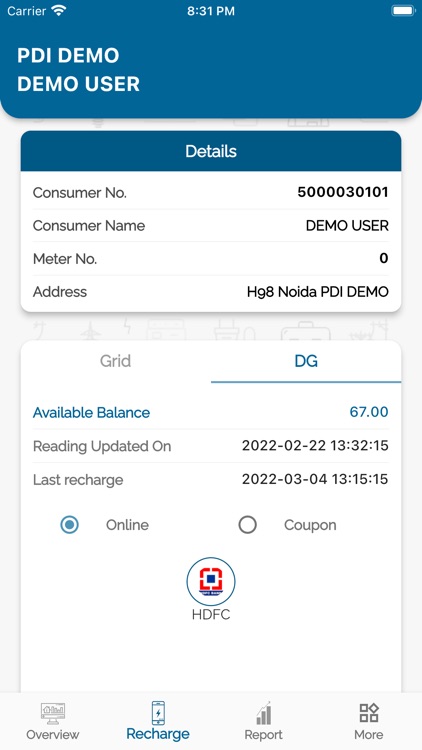Open the Report chart icon
Screen dimensions: 422x750
pos(264,713)
